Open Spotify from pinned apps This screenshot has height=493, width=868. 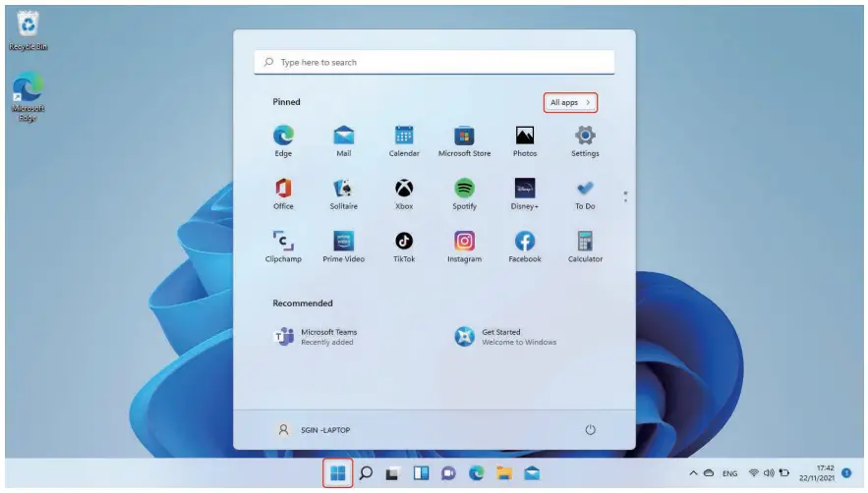click(x=464, y=193)
